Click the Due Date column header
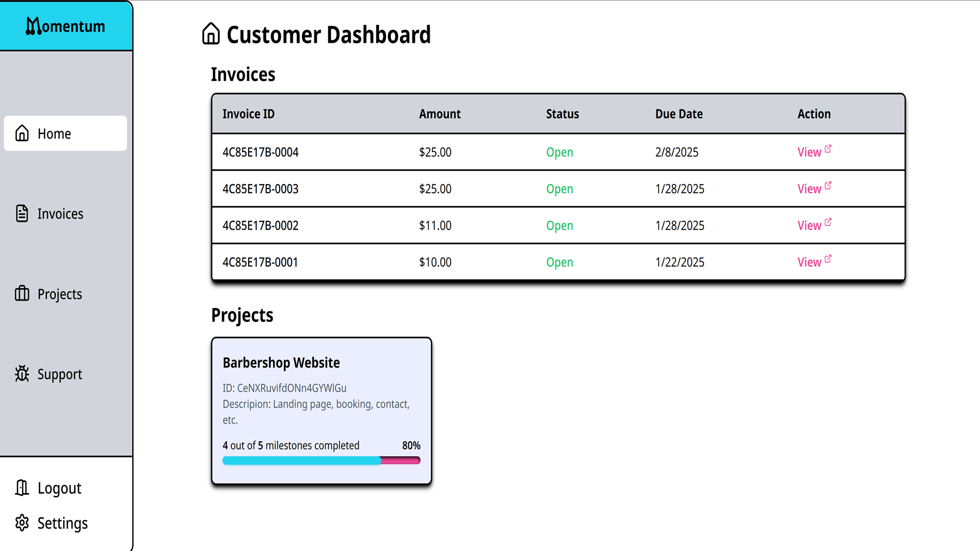 pyautogui.click(x=678, y=114)
